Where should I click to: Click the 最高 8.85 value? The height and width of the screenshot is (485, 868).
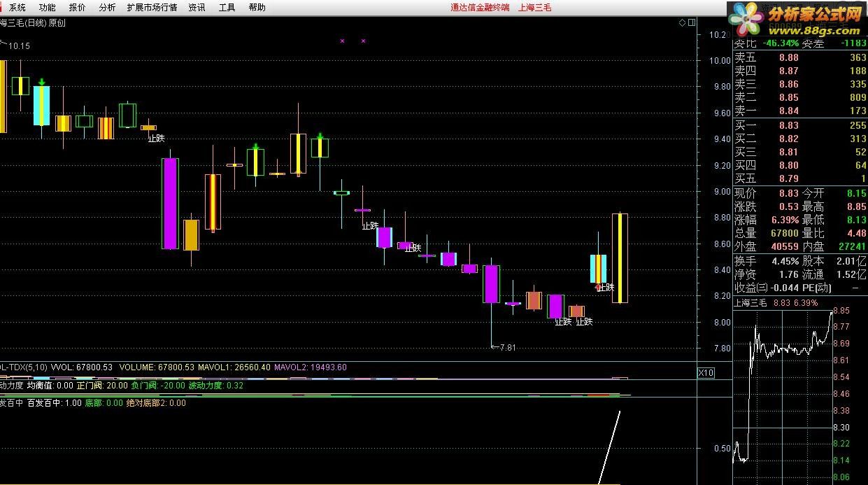(856, 207)
